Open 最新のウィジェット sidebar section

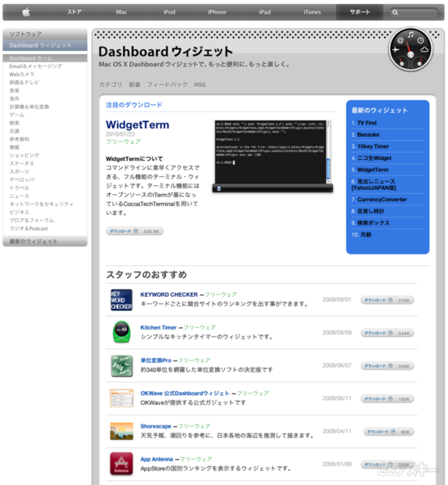[x=45, y=241]
